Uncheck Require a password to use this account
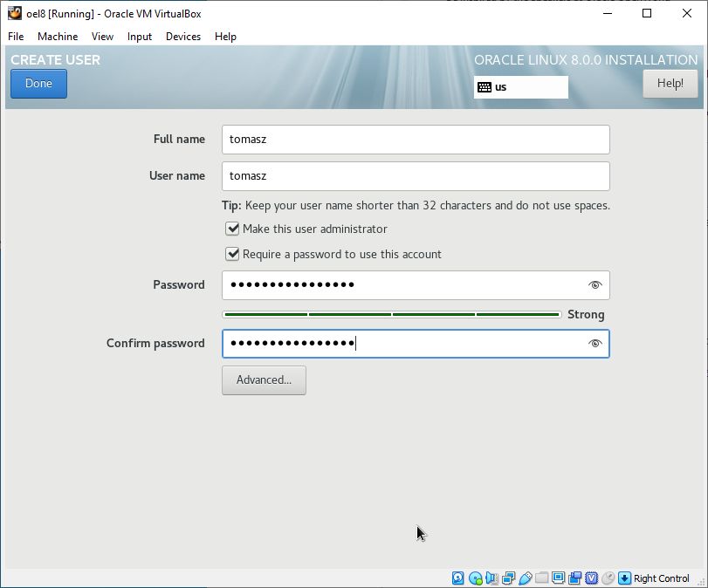Image resolution: width=708 pixels, height=588 pixels. tap(232, 254)
